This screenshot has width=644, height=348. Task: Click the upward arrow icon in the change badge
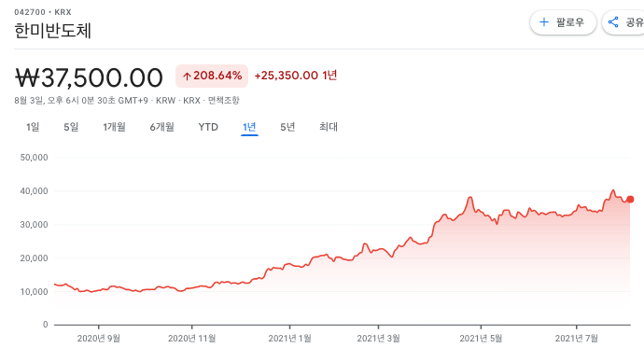pos(187,77)
